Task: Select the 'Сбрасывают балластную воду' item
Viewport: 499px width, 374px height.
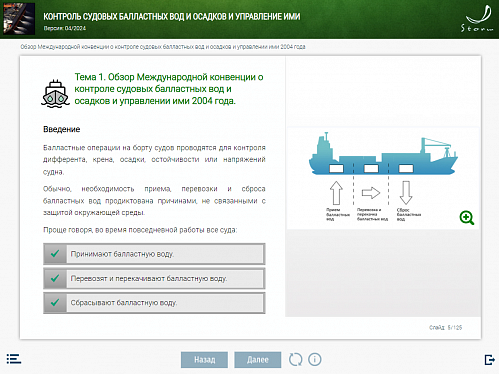Action: (x=154, y=303)
